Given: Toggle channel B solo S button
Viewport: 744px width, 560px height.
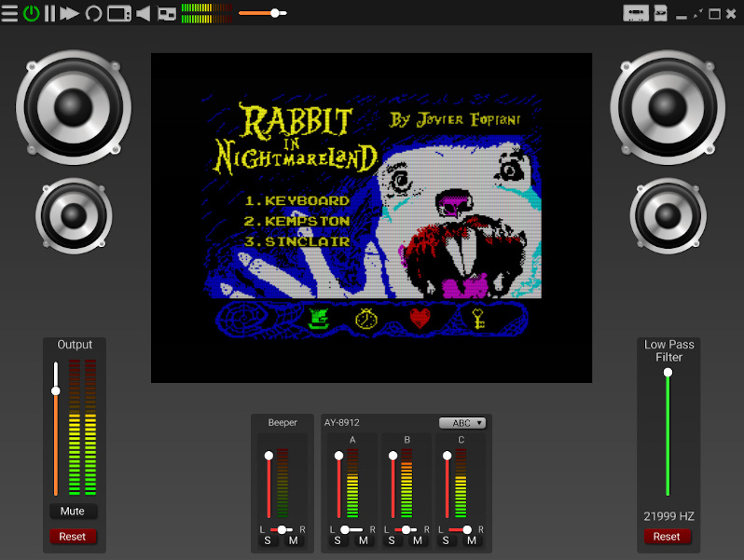Looking at the screenshot, I should click(392, 540).
